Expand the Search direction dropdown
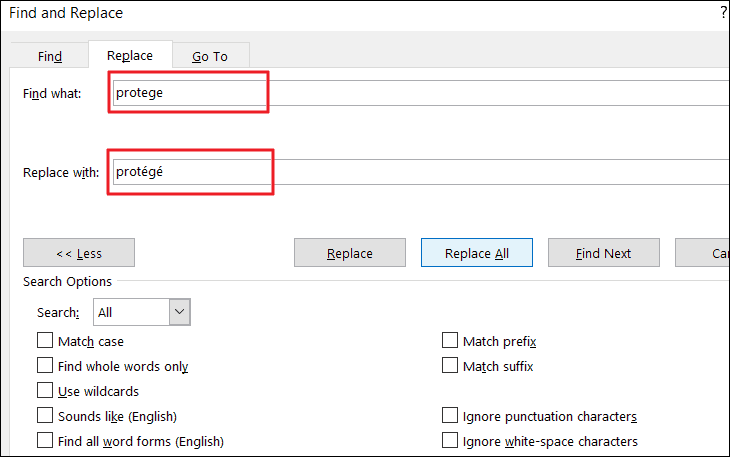 pyautogui.click(x=180, y=312)
